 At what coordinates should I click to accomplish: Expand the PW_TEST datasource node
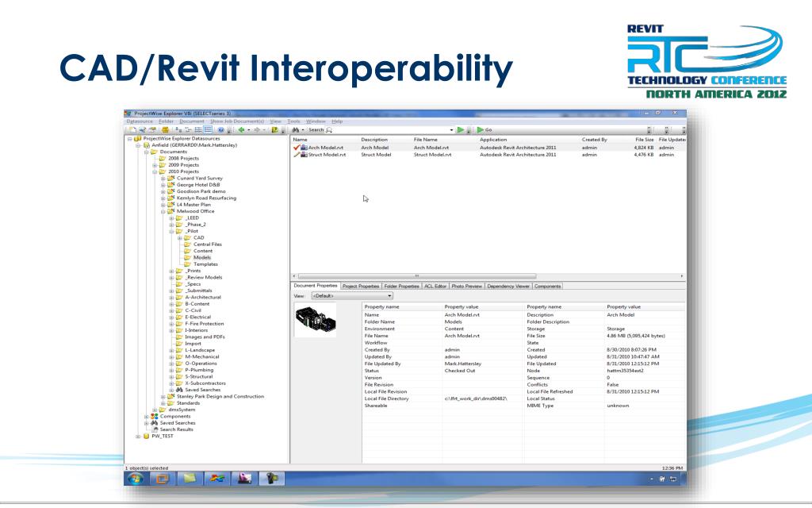(x=138, y=437)
